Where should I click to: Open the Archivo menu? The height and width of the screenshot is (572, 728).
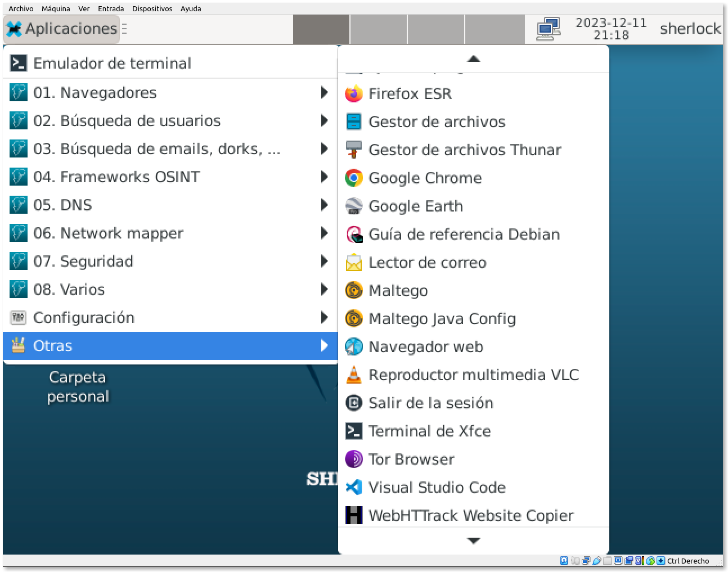click(21, 8)
